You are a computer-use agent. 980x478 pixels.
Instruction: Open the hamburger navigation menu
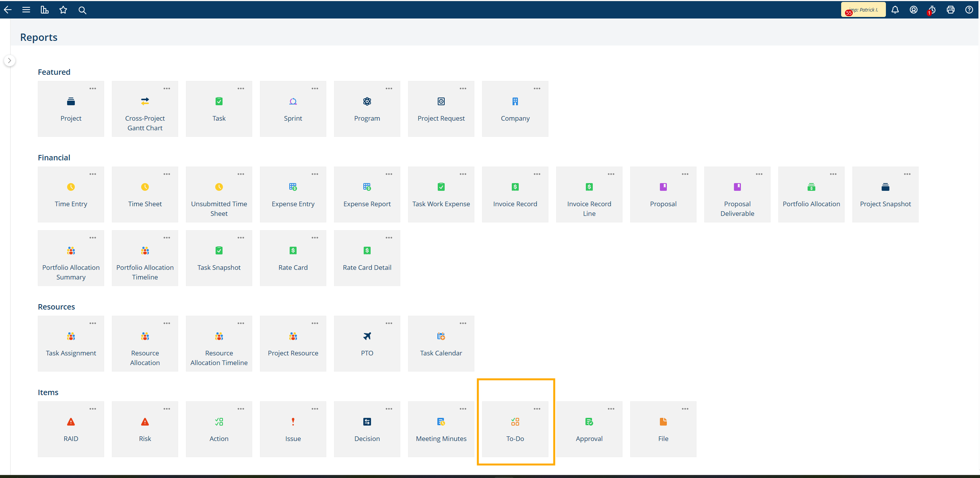point(26,10)
